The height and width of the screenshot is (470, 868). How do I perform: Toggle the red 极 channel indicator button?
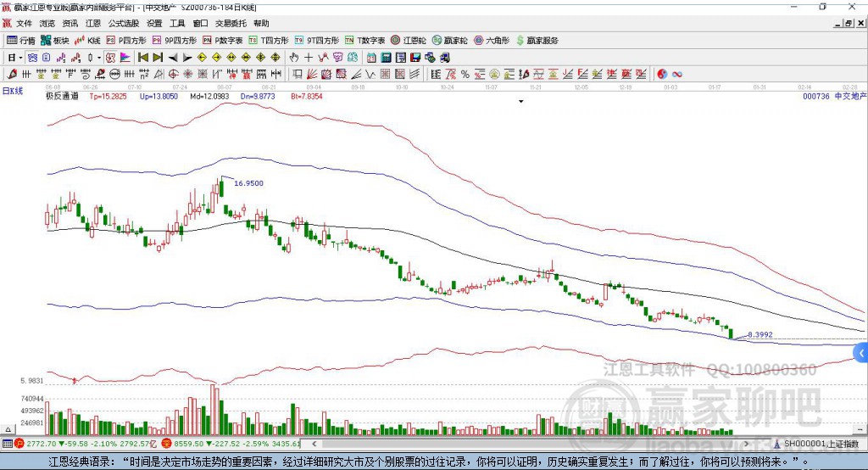click(x=111, y=58)
